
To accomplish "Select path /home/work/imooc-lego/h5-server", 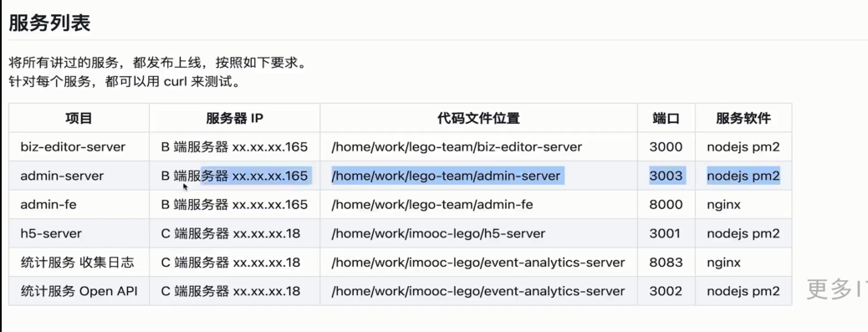I will click(438, 233).
